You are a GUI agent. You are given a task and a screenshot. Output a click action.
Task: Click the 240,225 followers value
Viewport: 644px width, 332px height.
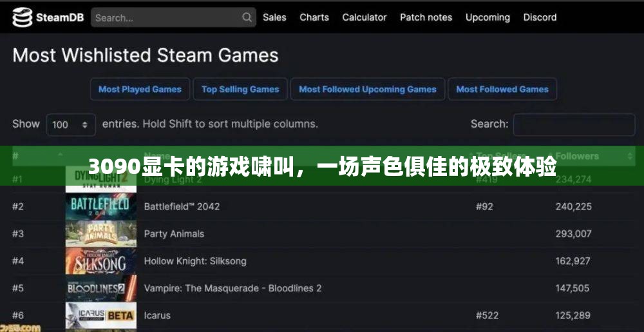573,206
